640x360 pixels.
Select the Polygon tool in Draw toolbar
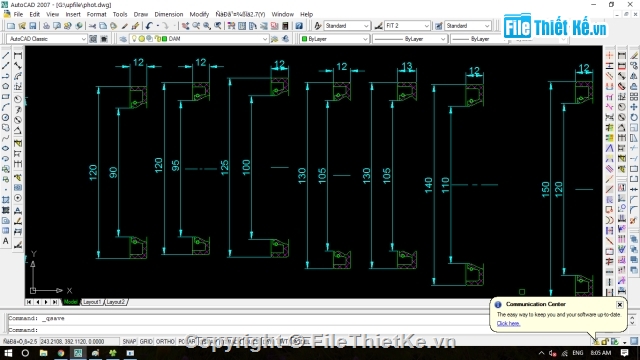click(6, 86)
